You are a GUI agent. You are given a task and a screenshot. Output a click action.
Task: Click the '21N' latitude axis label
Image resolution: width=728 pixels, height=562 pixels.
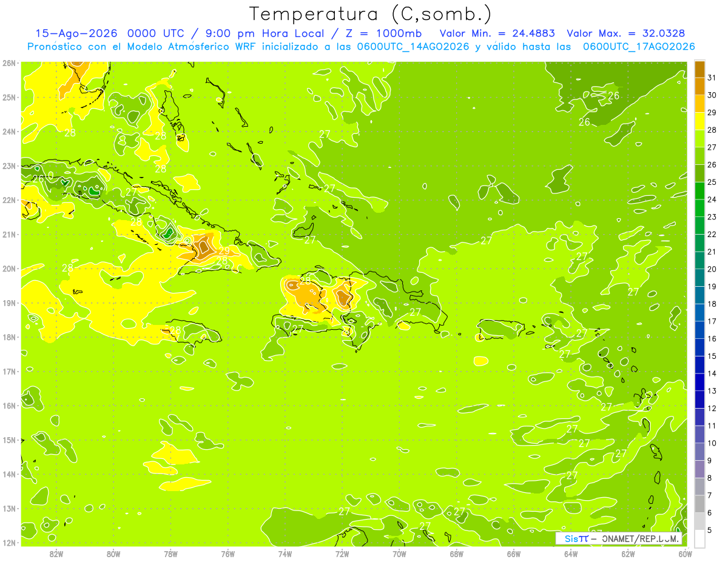click(x=9, y=234)
